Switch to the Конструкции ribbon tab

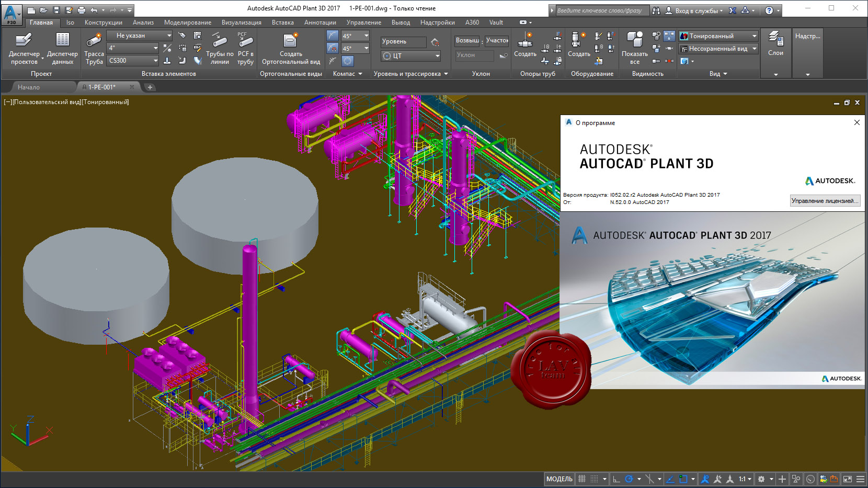tap(104, 22)
